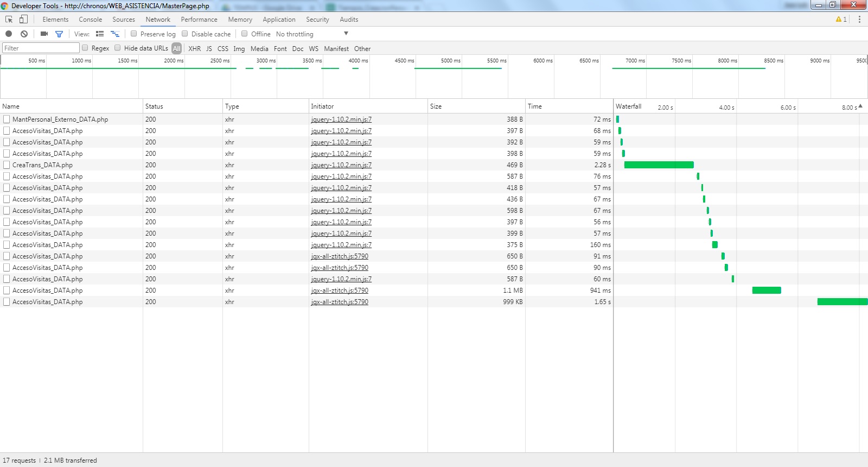Viewport: 868px width, 467px height.
Task: Click the inspect element picker icon
Action: 9,19
